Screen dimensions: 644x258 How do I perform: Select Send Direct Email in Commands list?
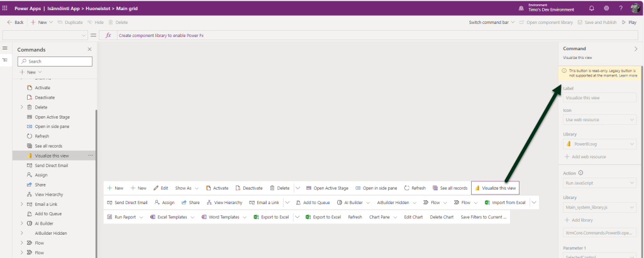click(x=51, y=165)
